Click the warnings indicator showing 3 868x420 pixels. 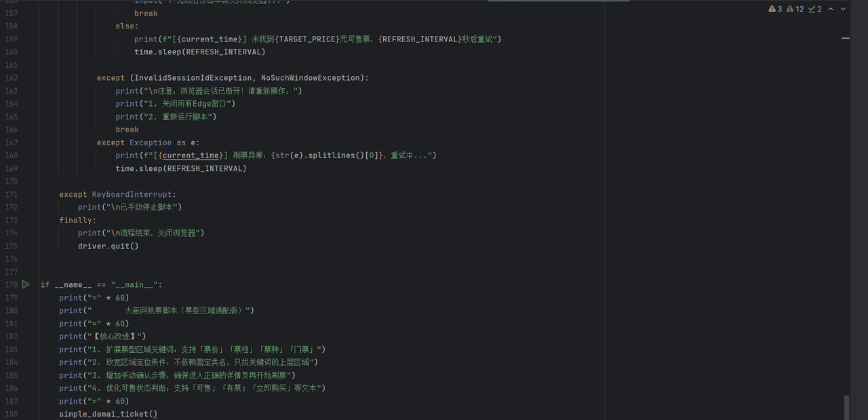pos(775,9)
